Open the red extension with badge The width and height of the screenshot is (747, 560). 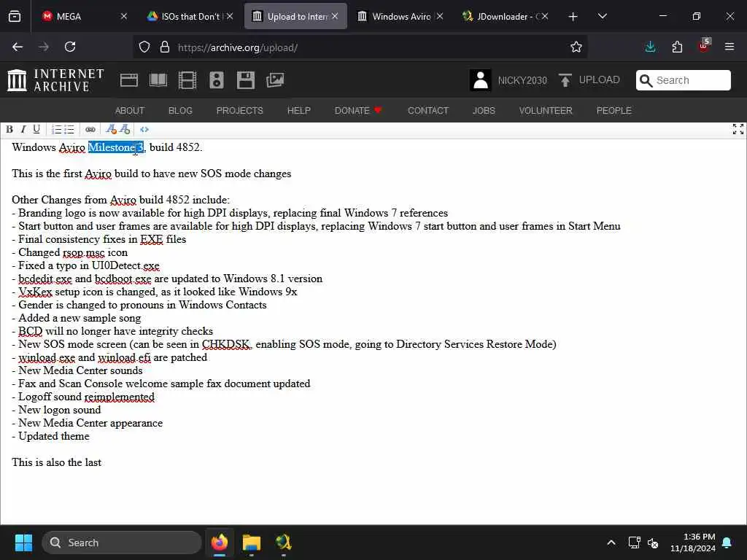(704, 46)
